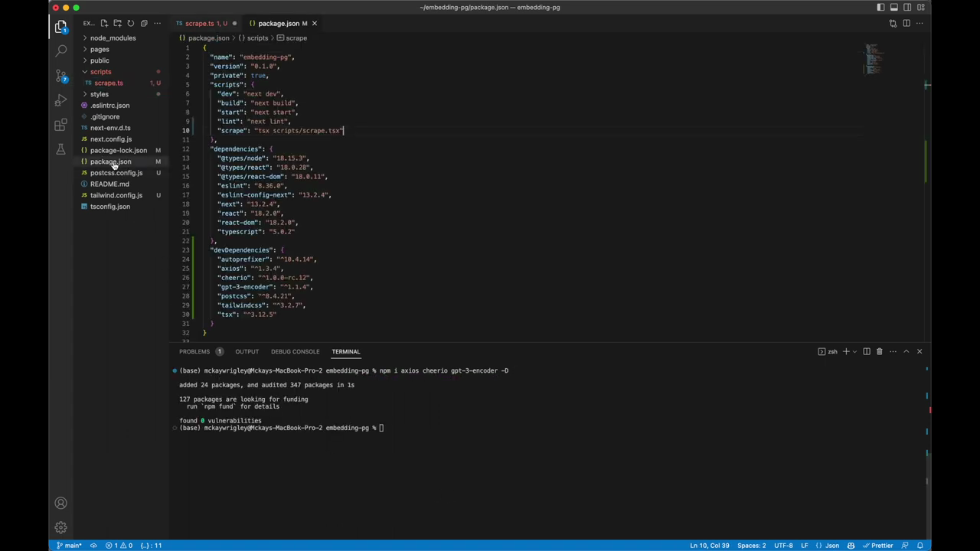Click Prettier status bar item
This screenshot has height=551, width=980.
tap(877, 546)
